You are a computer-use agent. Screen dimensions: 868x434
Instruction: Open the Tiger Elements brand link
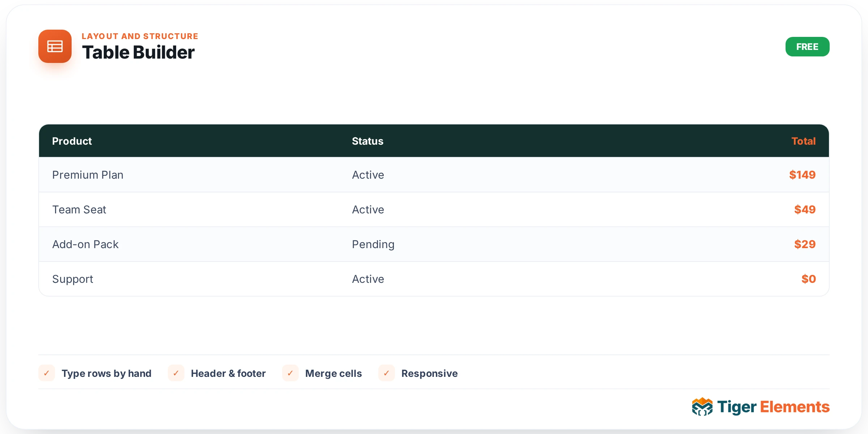point(761,407)
